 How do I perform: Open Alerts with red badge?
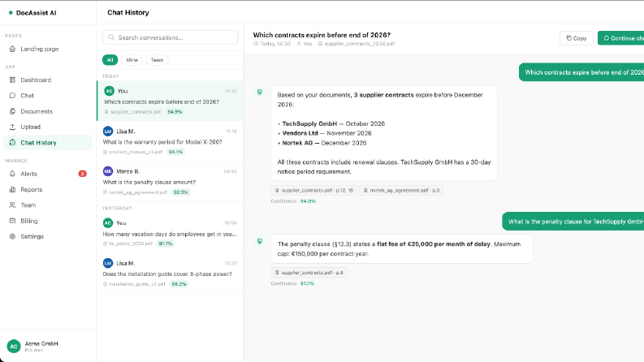pos(48,174)
